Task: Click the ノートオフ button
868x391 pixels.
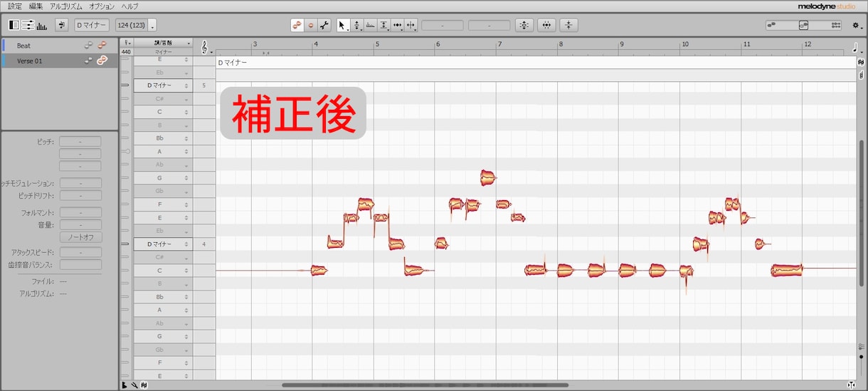Action: pyautogui.click(x=80, y=237)
